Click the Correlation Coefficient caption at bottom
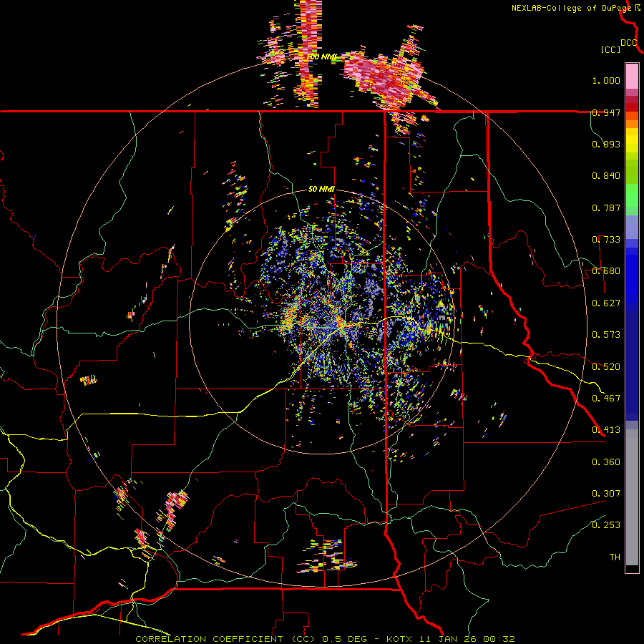 click(325, 639)
